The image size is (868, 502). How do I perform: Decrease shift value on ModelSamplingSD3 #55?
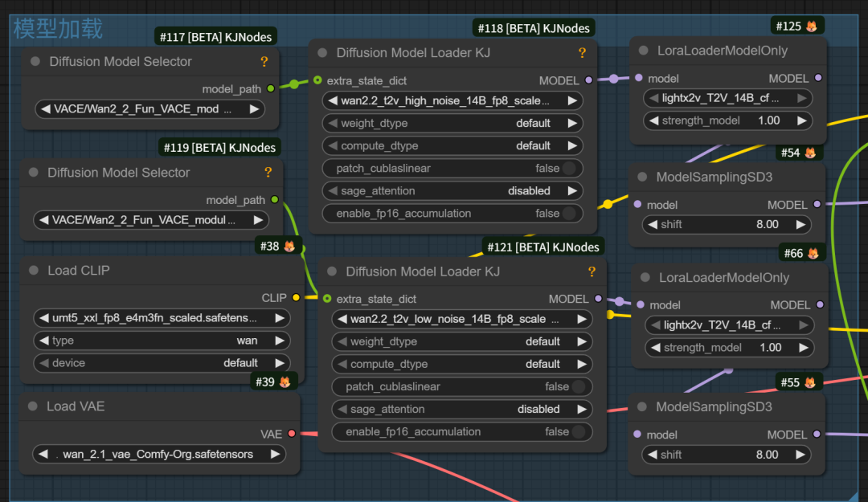click(652, 455)
